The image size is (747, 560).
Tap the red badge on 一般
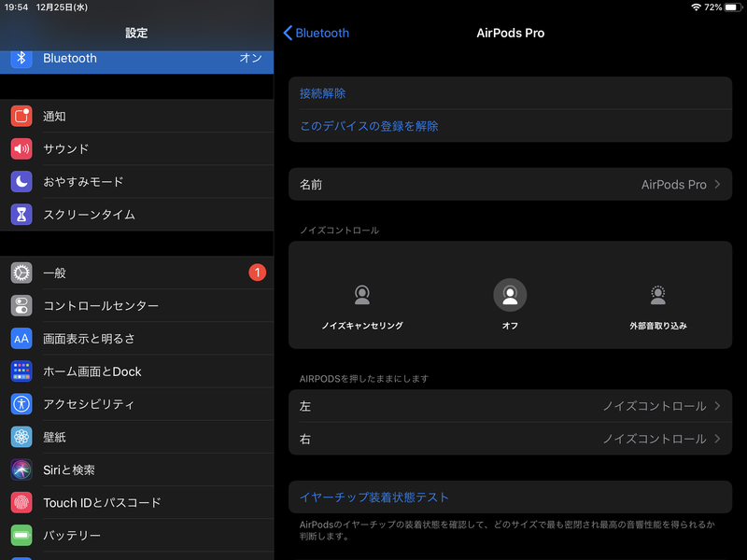258,273
